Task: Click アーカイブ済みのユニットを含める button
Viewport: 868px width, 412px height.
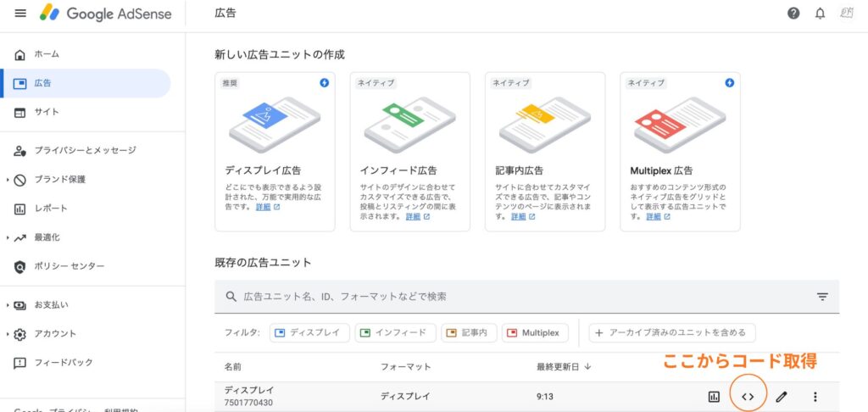Action: click(x=672, y=333)
